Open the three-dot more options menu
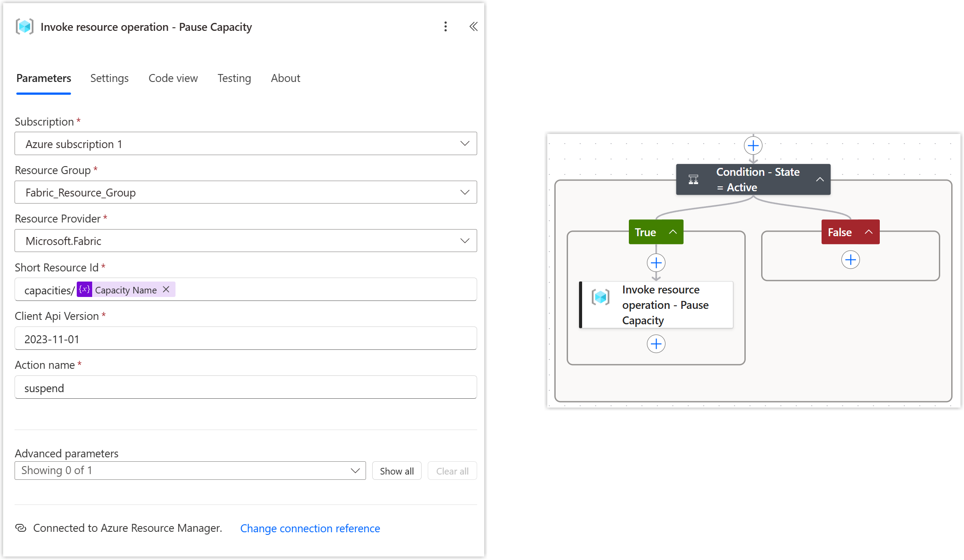Screen dimensions: 964x560 pos(445,27)
